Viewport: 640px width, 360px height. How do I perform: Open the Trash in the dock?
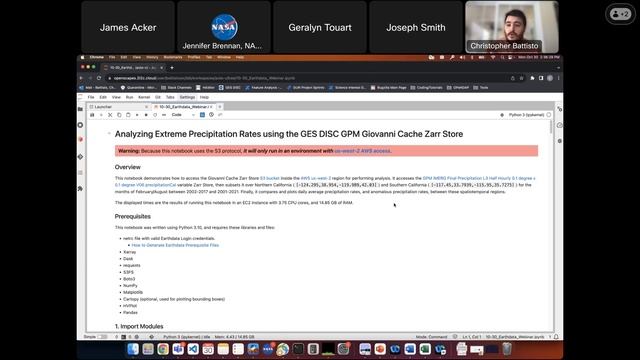point(507,349)
